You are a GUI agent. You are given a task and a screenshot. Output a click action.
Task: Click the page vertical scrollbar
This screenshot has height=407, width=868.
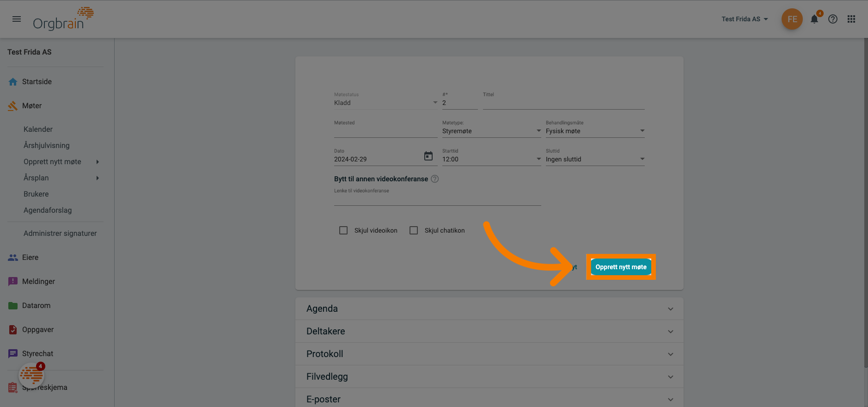click(866, 203)
